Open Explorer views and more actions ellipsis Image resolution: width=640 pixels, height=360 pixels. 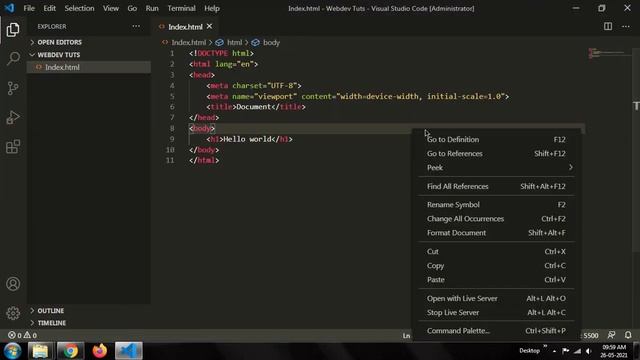[136, 26]
